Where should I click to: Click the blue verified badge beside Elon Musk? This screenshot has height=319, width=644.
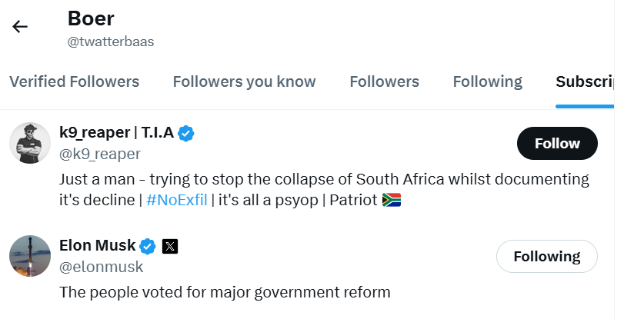(148, 246)
